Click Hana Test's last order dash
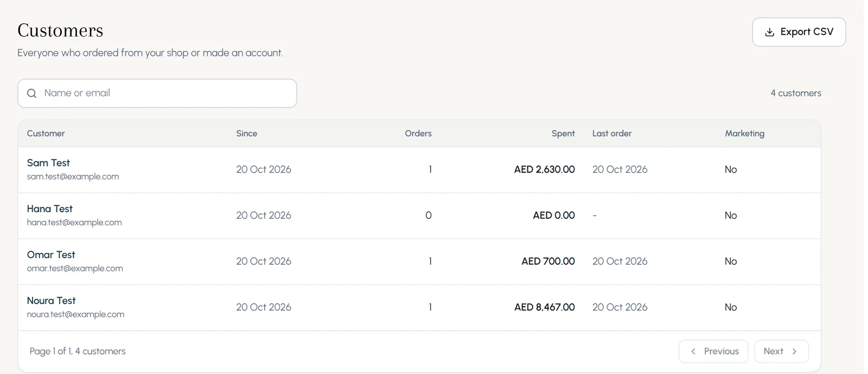Screen dimensions: 868x374 pyautogui.click(x=595, y=215)
